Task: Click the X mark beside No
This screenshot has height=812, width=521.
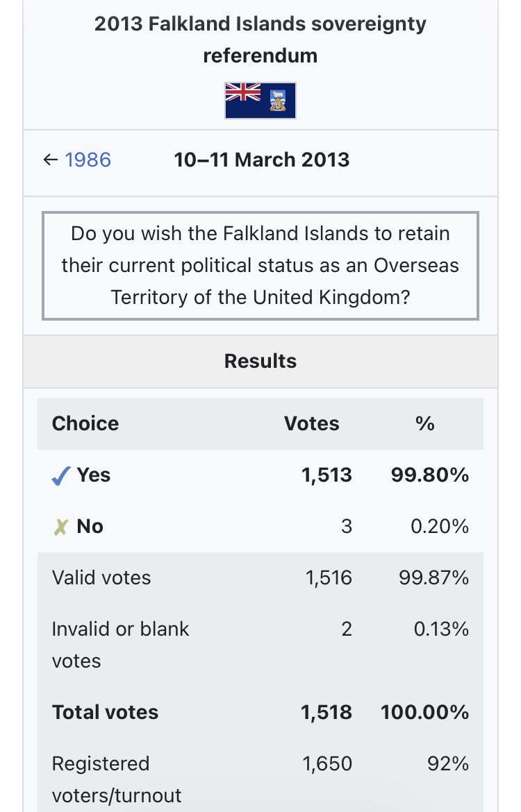Action: pyautogui.click(x=61, y=527)
